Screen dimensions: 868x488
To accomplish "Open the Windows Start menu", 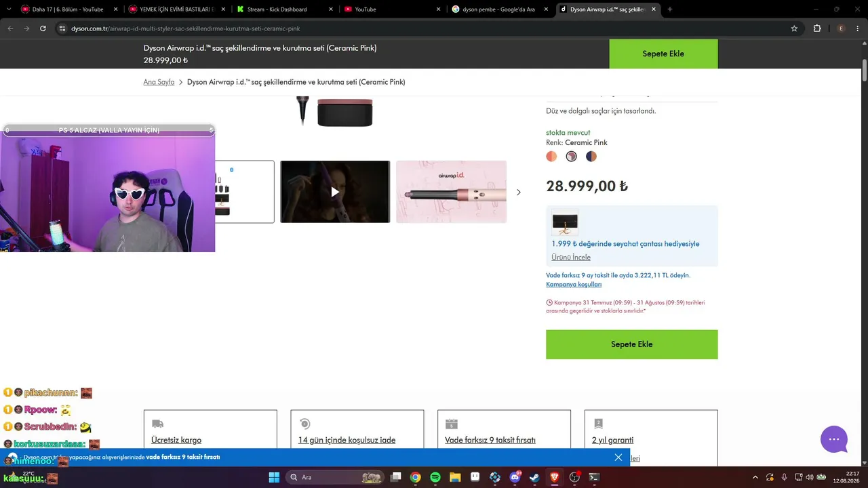I will pos(274,477).
